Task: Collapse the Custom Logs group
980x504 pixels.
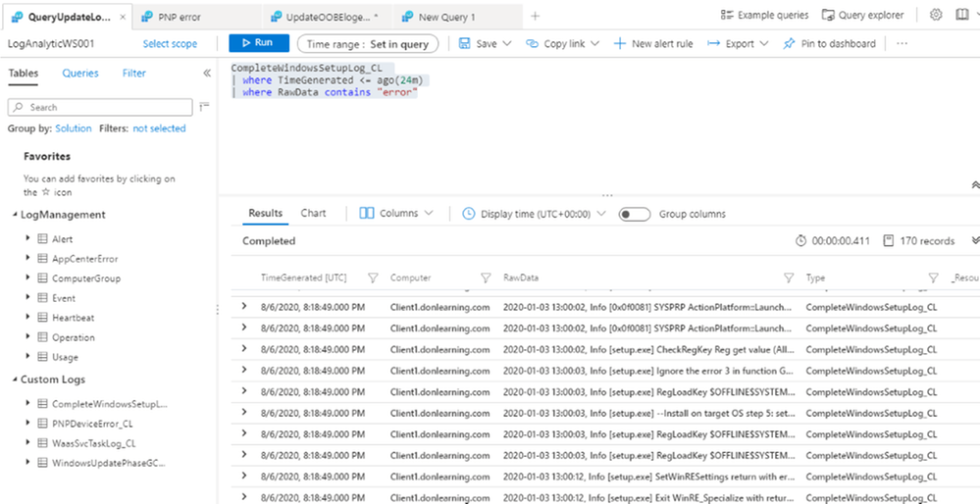Action: point(15,379)
